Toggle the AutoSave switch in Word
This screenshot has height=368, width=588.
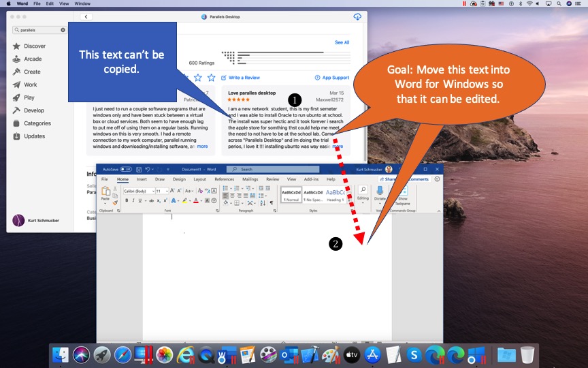tap(126, 170)
